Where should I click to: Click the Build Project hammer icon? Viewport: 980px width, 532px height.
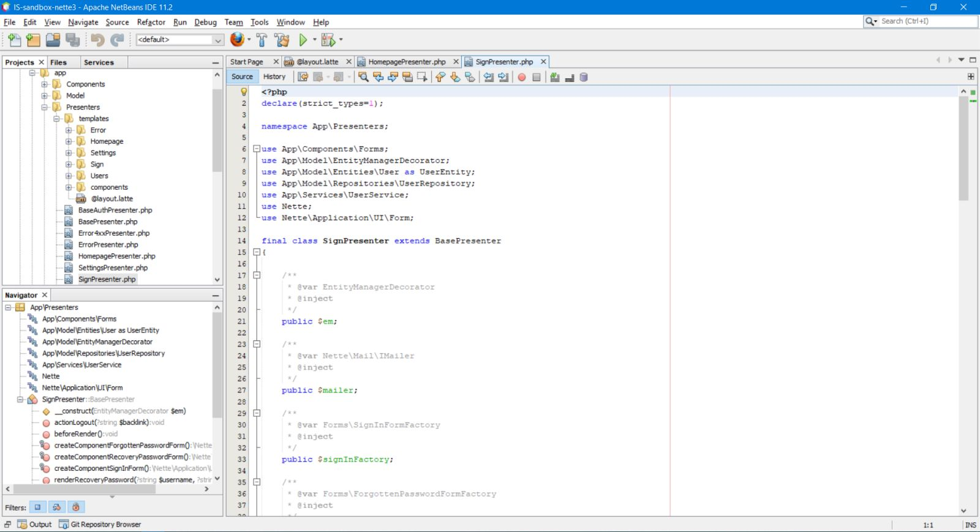[x=262, y=40]
